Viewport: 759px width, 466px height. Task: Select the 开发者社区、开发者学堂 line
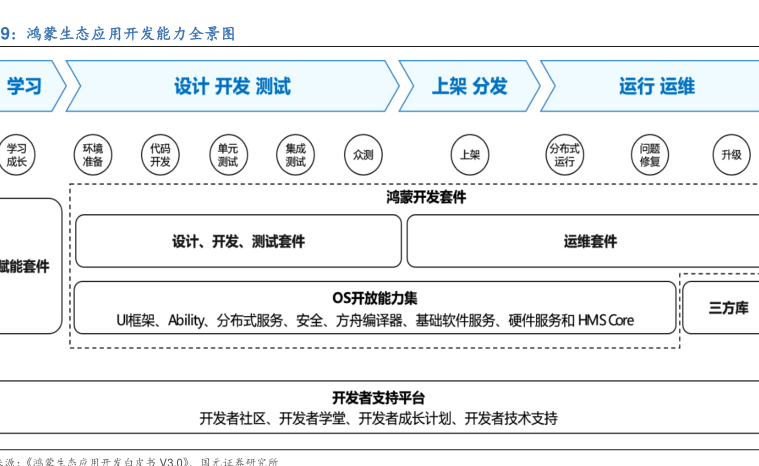(378, 418)
